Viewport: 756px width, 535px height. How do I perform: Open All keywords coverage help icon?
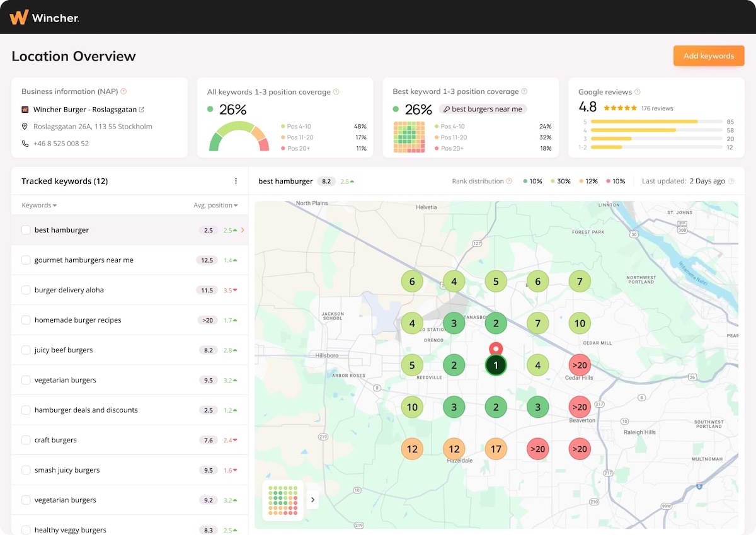[336, 92]
